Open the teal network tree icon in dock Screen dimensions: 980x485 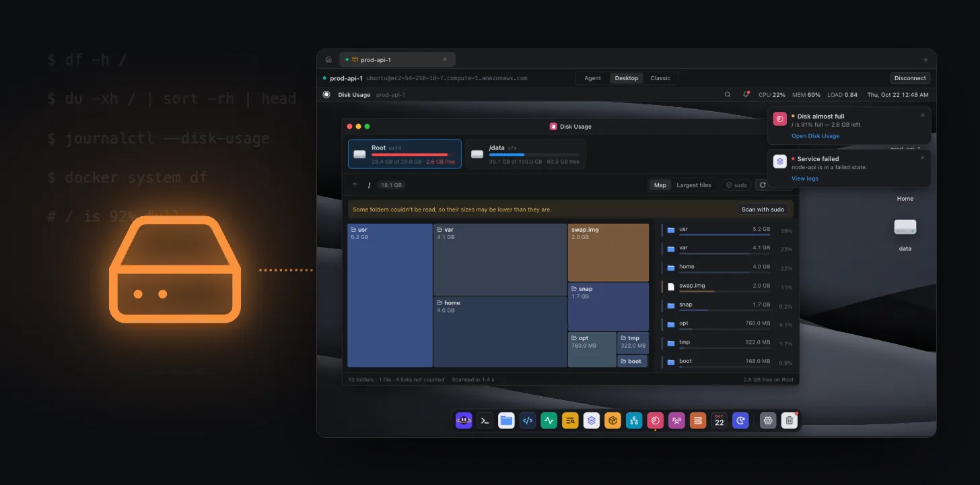point(634,421)
